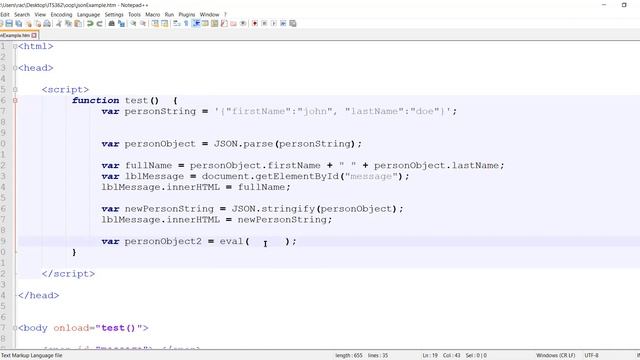This screenshot has width=640, height=360.
Task: Click the Save file toolbar icon
Action: tap(9, 24)
